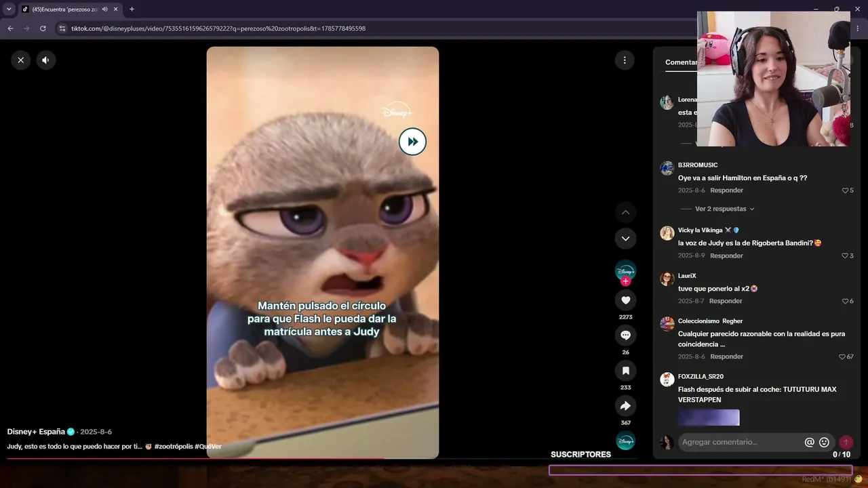
Task: Select comment 'Oye va a salir Hamilton'
Action: (743, 178)
